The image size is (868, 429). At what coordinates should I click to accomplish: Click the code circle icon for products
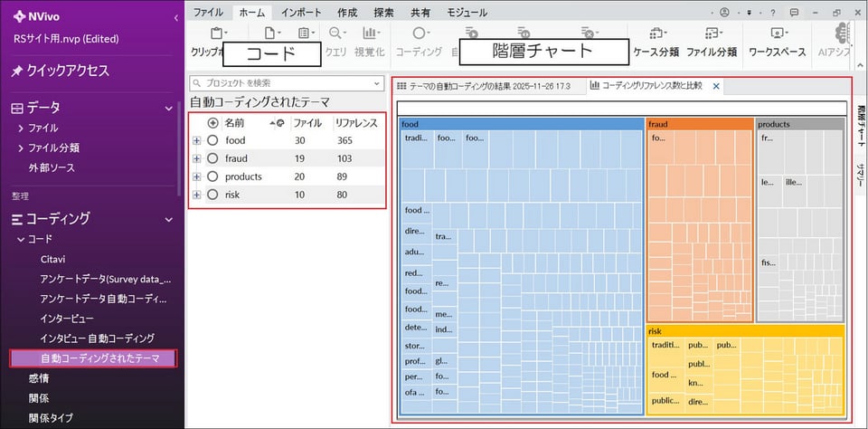coord(212,176)
